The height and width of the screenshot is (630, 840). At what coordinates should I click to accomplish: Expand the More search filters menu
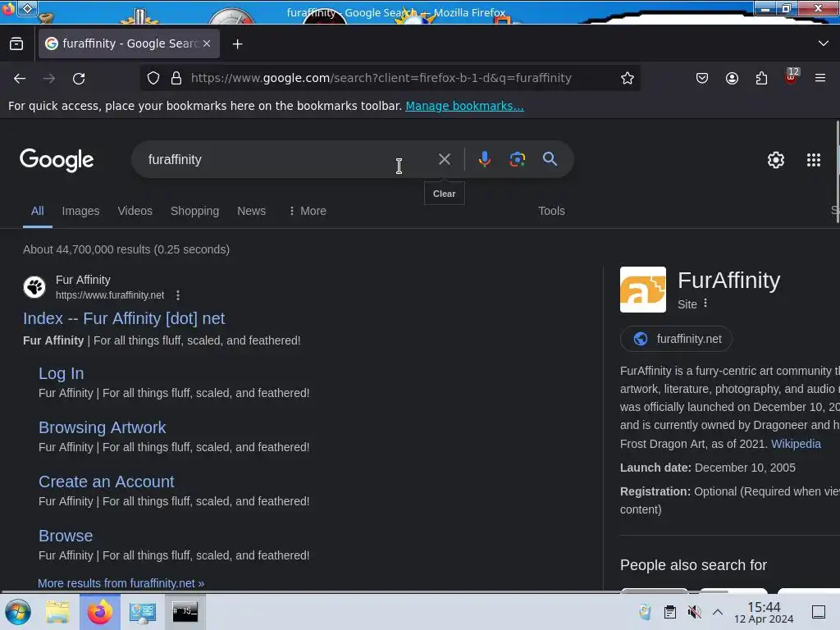pos(307,211)
